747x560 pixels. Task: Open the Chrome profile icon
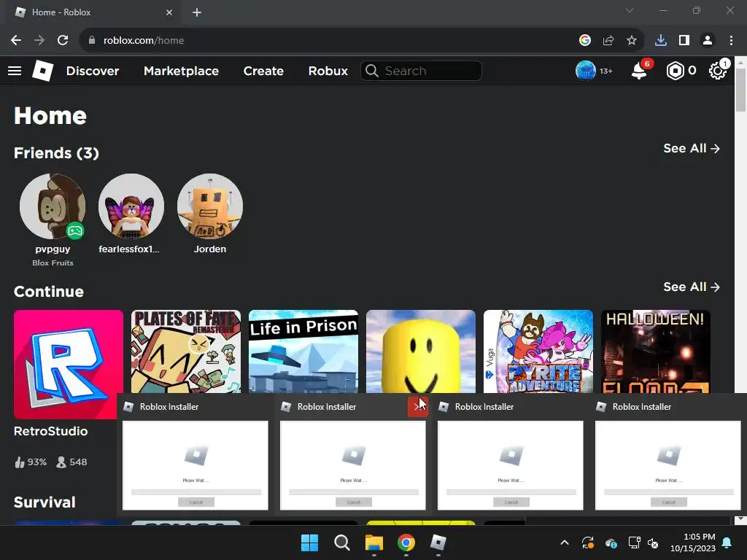pyautogui.click(x=708, y=41)
